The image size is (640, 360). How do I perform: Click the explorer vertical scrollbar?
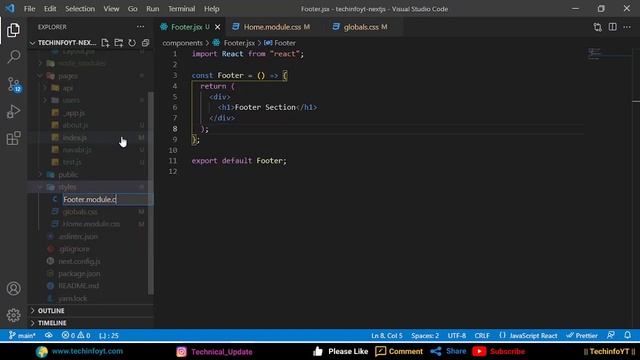[151, 193]
